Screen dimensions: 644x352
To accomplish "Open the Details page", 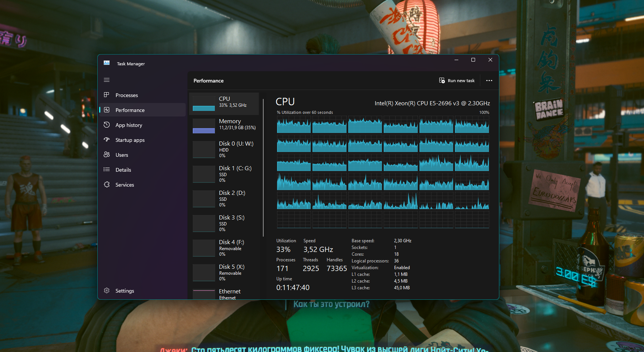I will click(142, 170).
